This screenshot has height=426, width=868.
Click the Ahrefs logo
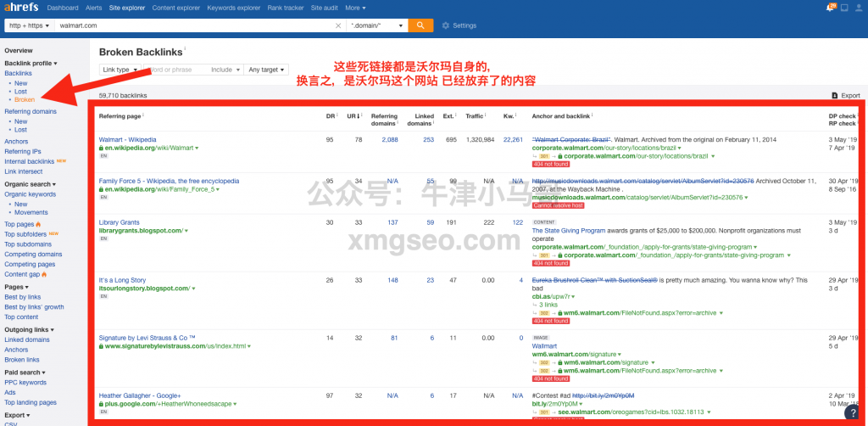[21, 8]
